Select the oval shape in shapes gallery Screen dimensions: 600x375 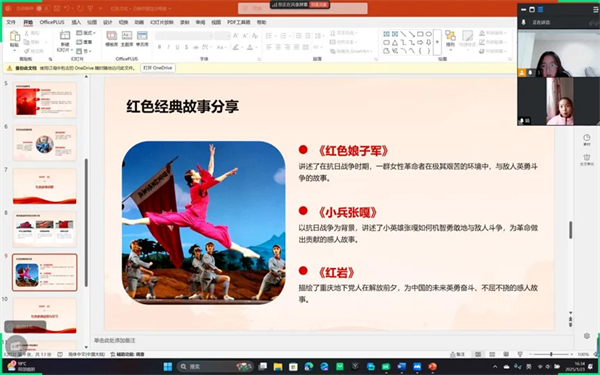[429, 34]
